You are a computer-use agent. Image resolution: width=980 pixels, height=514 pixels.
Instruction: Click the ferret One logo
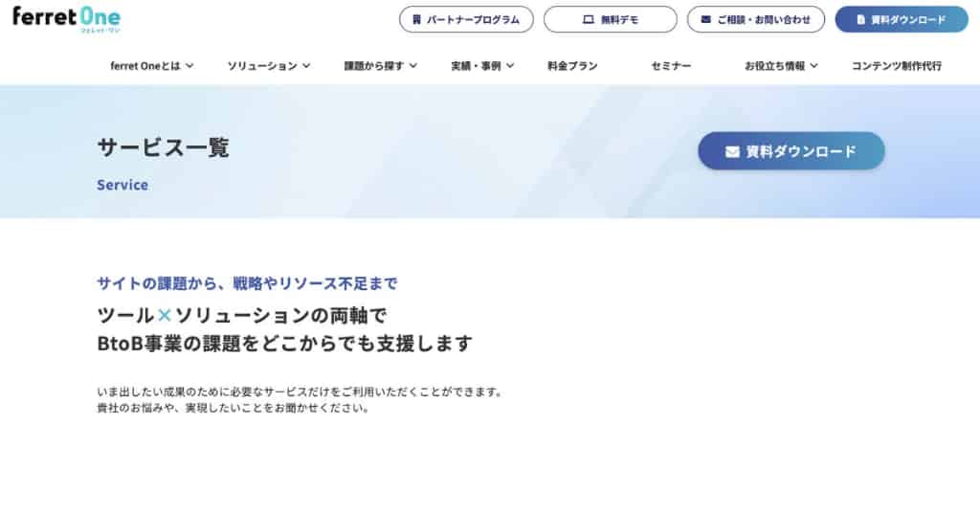[x=66, y=19]
